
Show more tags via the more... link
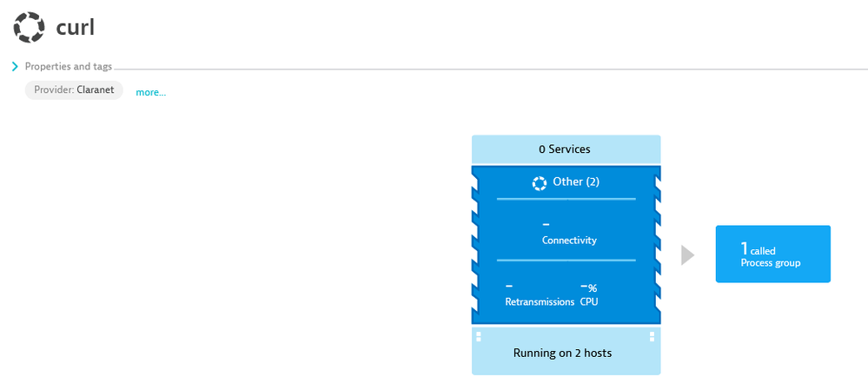150,92
